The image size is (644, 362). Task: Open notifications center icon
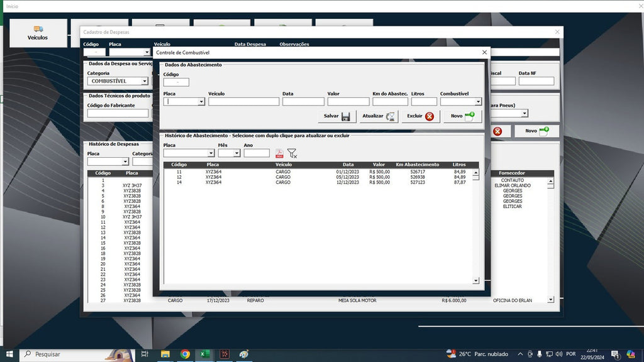tap(615, 354)
